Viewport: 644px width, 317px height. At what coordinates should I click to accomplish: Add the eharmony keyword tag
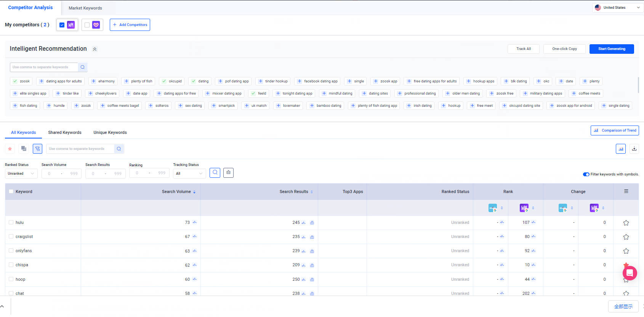(103, 81)
